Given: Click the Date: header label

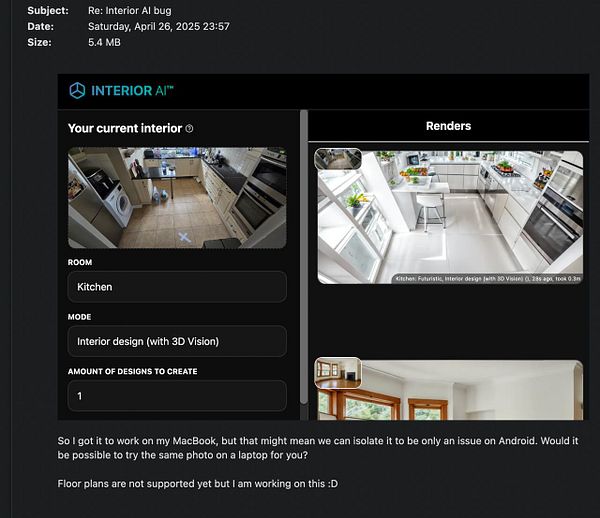Looking at the screenshot, I should pos(41,26).
